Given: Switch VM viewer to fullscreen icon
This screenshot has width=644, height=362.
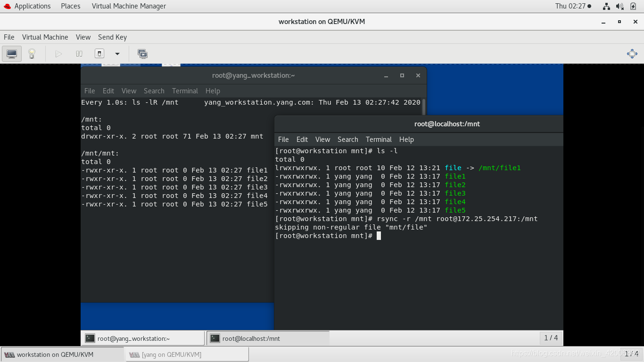Looking at the screenshot, I should click(x=632, y=54).
